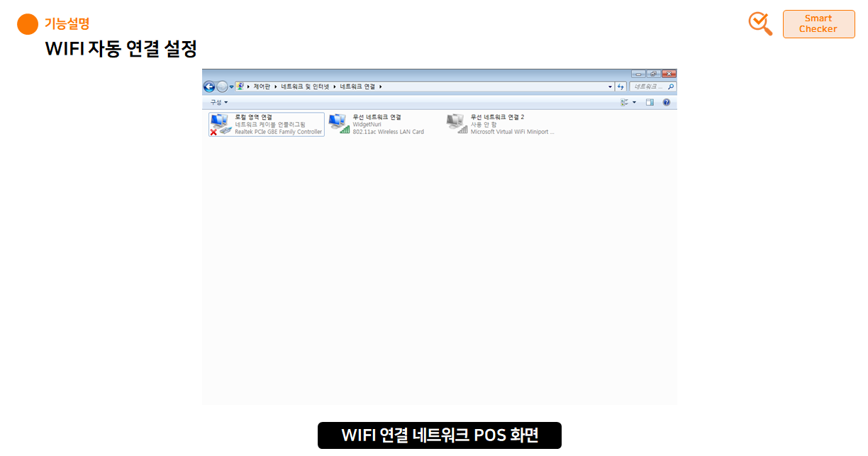Click the Smart Checker magnifier graphic

(x=759, y=23)
